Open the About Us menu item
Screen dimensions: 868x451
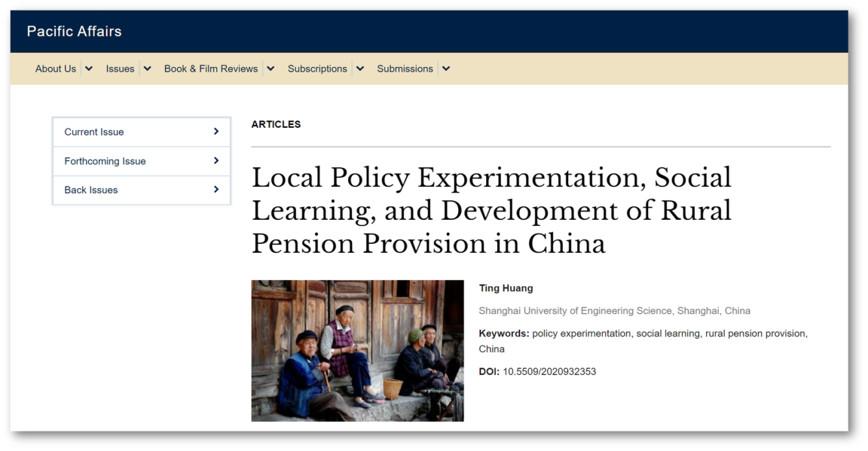click(55, 69)
